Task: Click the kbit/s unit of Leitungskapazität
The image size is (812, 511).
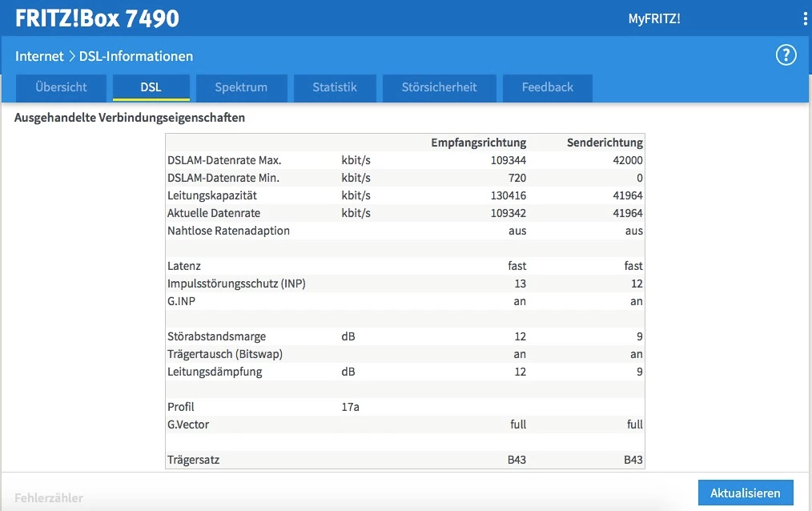Action: click(356, 195)
